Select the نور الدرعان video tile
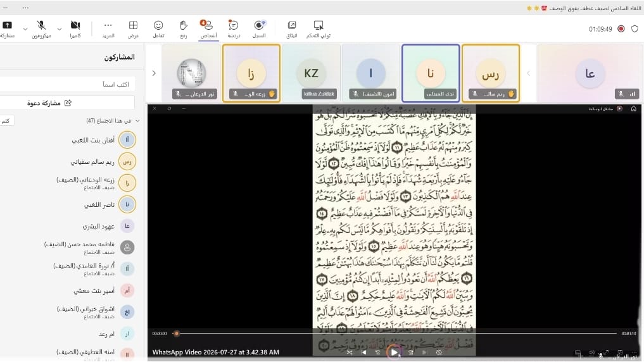Screen dimensions: 644x362 tap(191, 73)
